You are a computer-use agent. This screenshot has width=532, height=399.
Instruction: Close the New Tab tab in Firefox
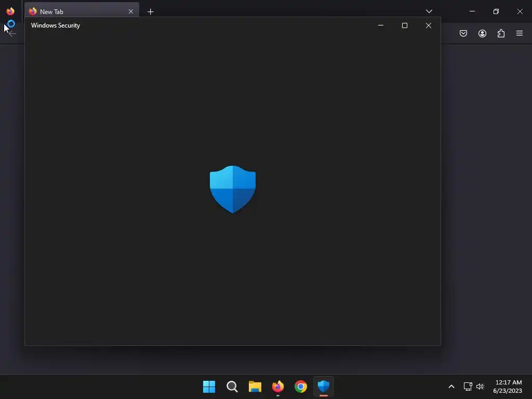tap(131, 11)
